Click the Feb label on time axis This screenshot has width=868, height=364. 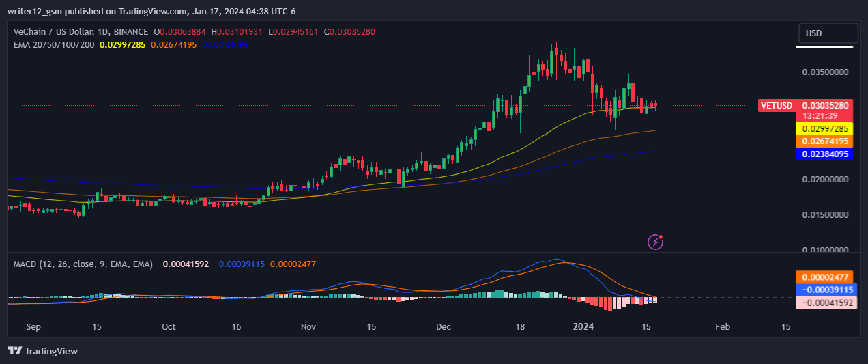(x=723, y=327)
